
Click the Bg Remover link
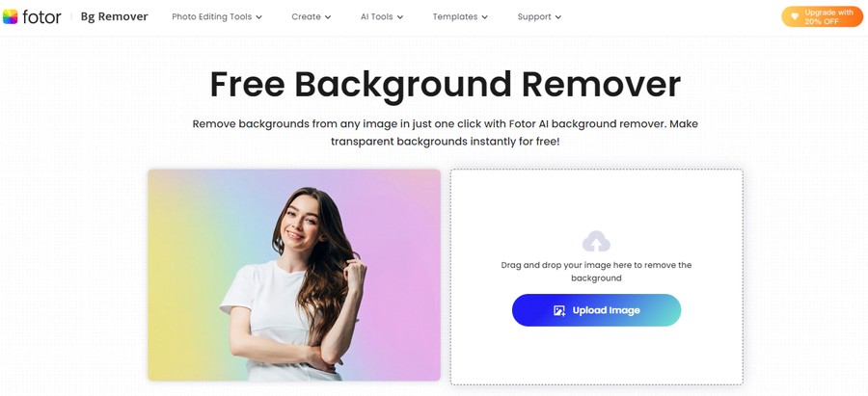(x=115, y=16)
